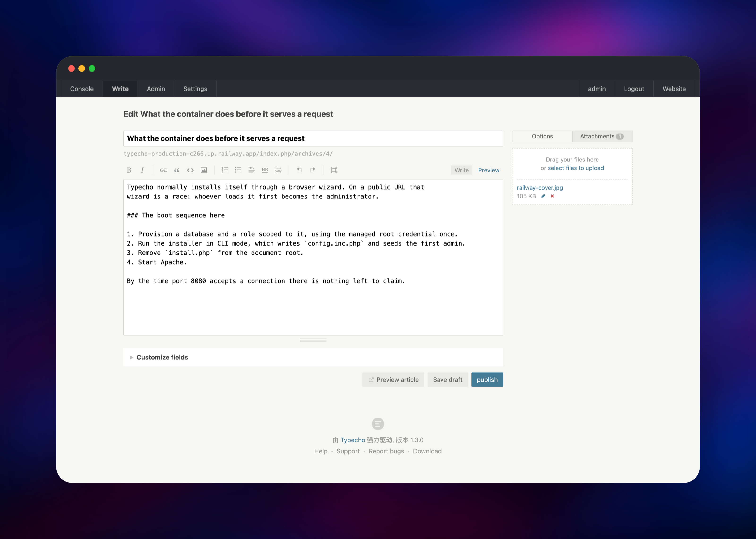Create a bulleted list

238,170
